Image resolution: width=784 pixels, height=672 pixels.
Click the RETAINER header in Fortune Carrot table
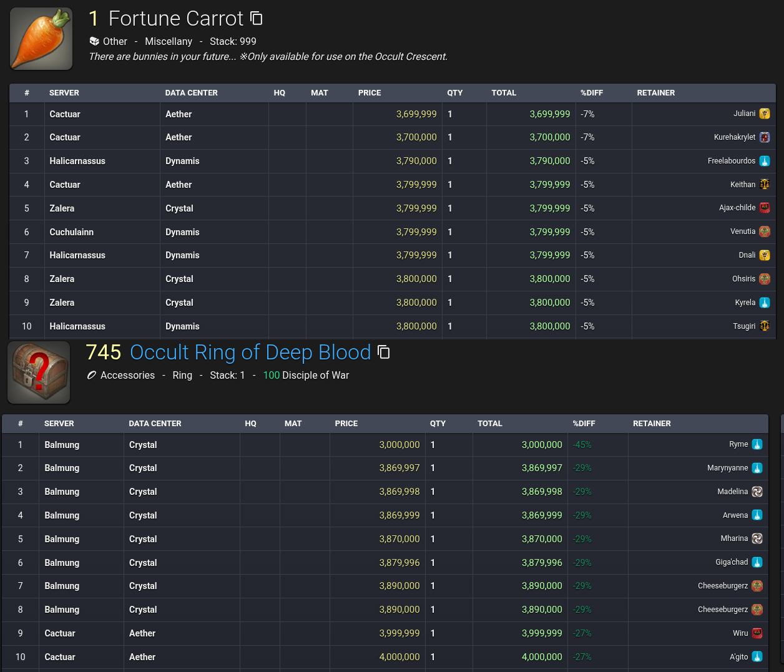(655, 93)
